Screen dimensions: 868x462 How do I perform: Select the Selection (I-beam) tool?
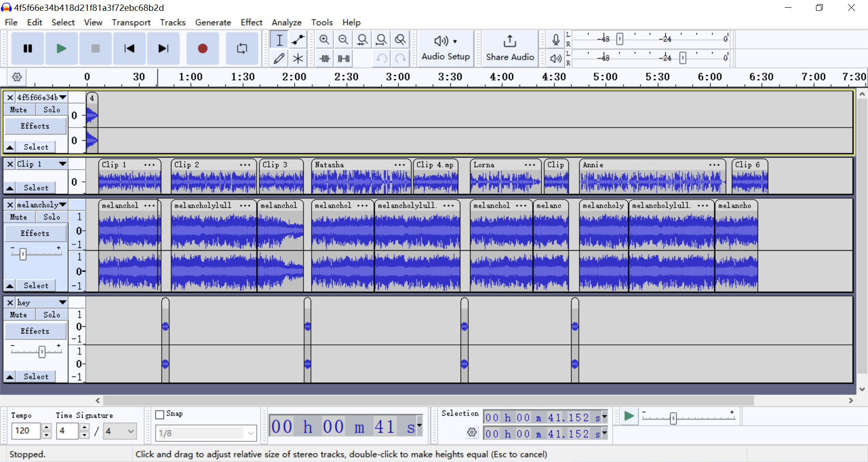pos(279,40)
